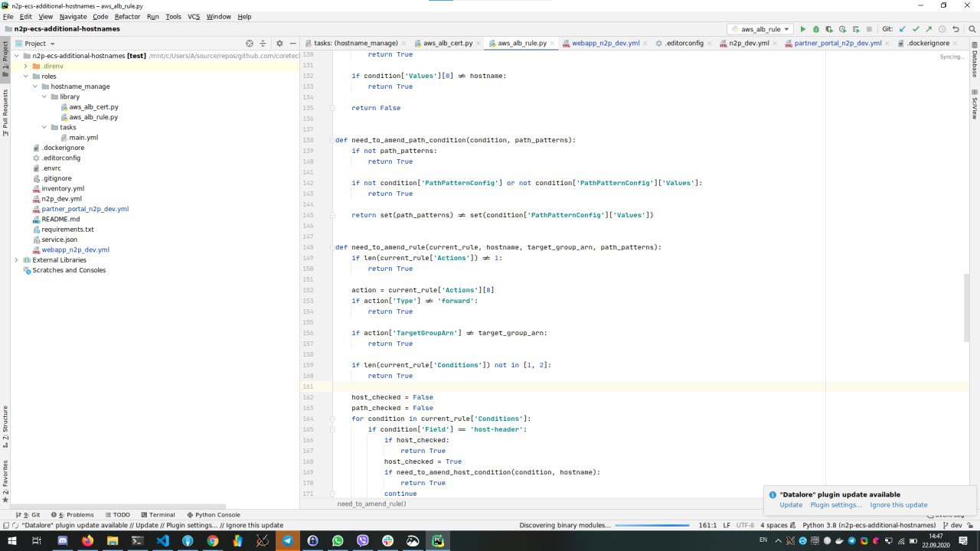Start debugging with the bug icon
The height and width of the screenshot is (551, 980).
815,29
